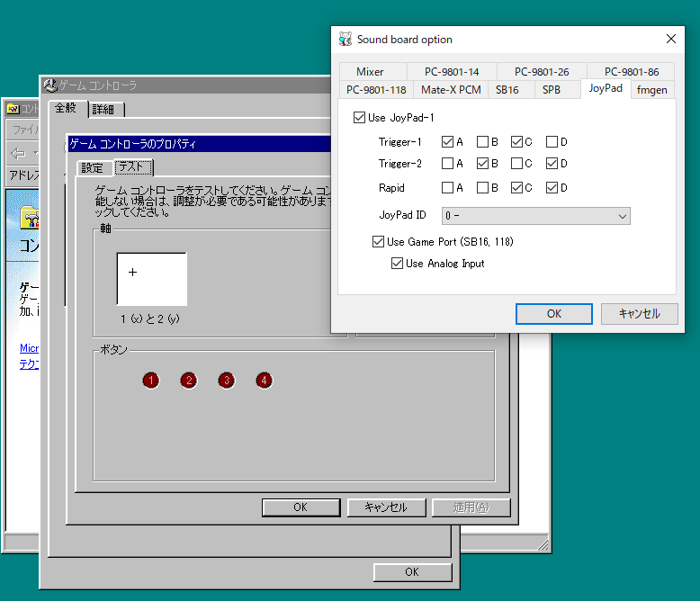Disable Use Analog Input option
The height and width of the screenshot is (601, 700).
[x=397, y=264]
